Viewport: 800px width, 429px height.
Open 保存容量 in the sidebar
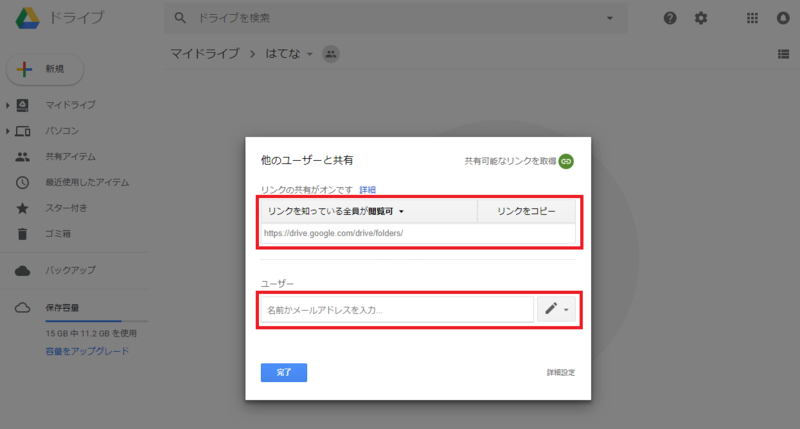62,308
